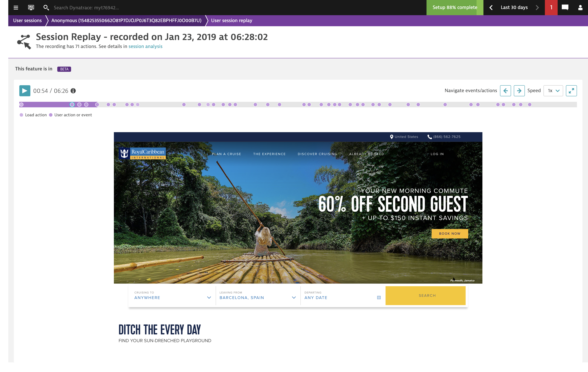Open the dashboards monitor icon
This screenshot has height=372, width=588.
tap(31, 8)
